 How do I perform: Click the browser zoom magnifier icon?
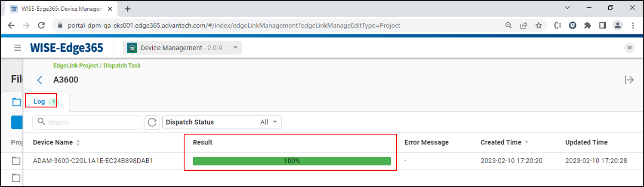pos(508,25)
